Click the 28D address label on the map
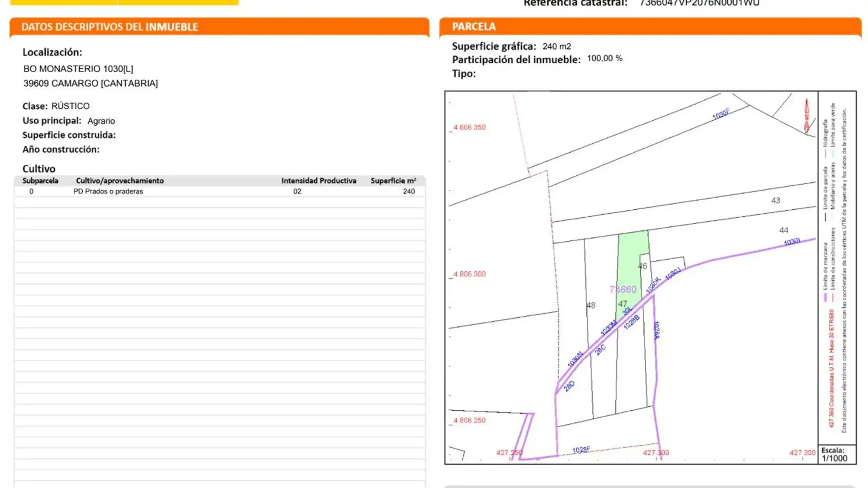 pos(569,386)
